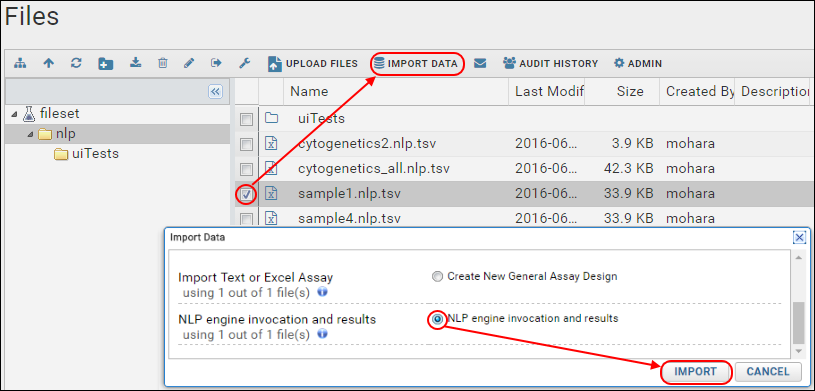Toggle the folder tree icon in toolbar

[20, 63]
